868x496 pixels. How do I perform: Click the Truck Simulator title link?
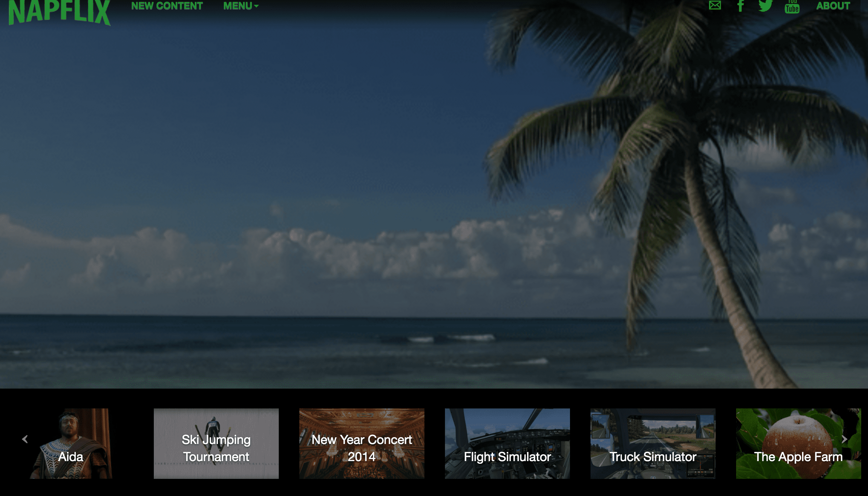[x=653, y=457]
